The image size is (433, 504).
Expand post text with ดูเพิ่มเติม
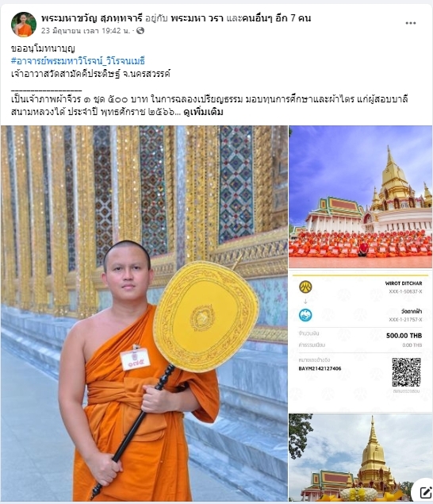(203, 112)
